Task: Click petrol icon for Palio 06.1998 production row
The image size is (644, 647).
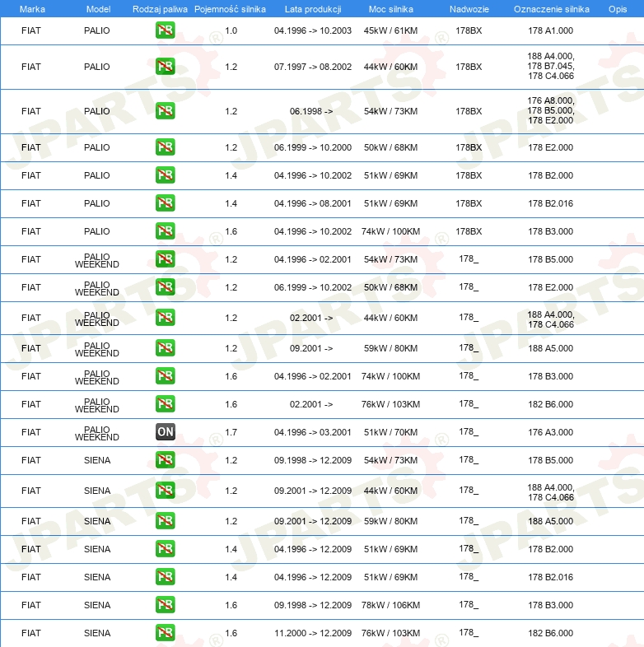Action: click(x=165, y=111)
